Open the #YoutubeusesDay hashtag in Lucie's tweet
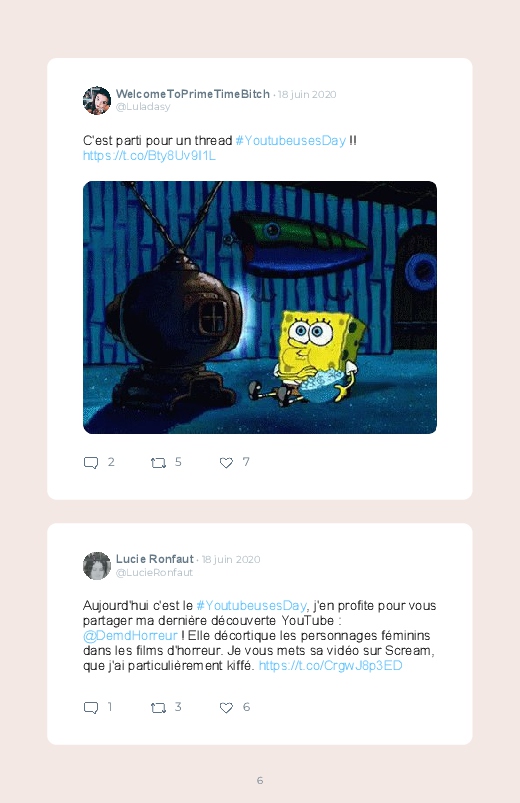This screenshot has width=520, height=803. click(252, 606)
